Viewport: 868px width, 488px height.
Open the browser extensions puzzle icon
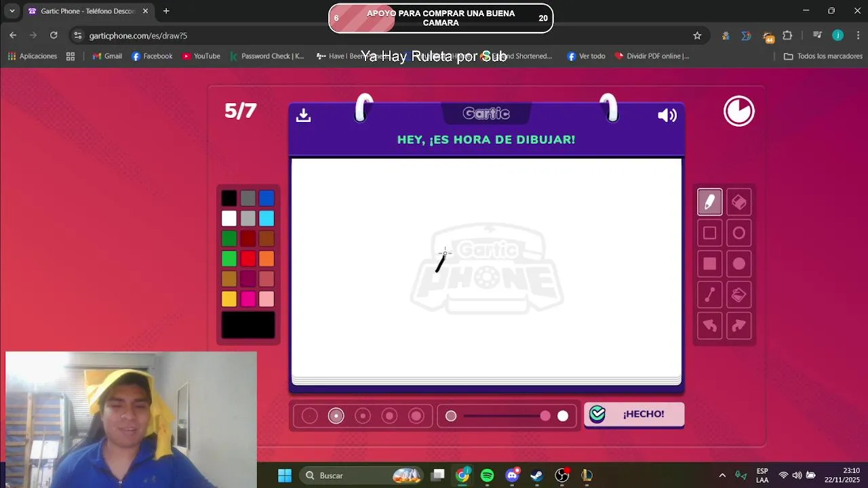(787, 35)
